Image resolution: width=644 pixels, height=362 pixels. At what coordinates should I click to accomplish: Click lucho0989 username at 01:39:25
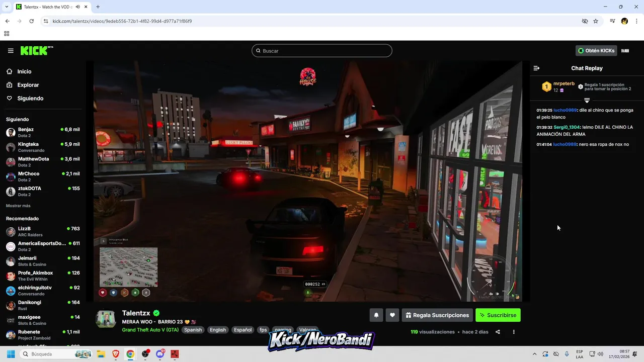coord(565,110)
